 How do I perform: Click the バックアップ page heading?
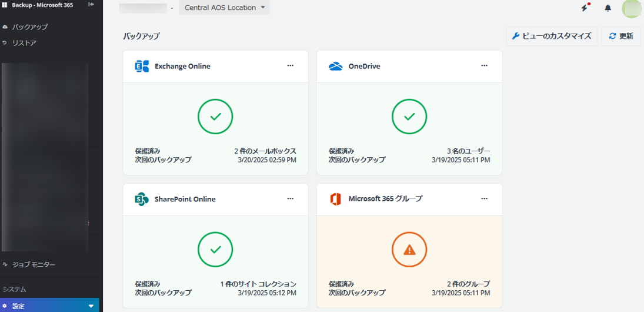coord(141,36)
